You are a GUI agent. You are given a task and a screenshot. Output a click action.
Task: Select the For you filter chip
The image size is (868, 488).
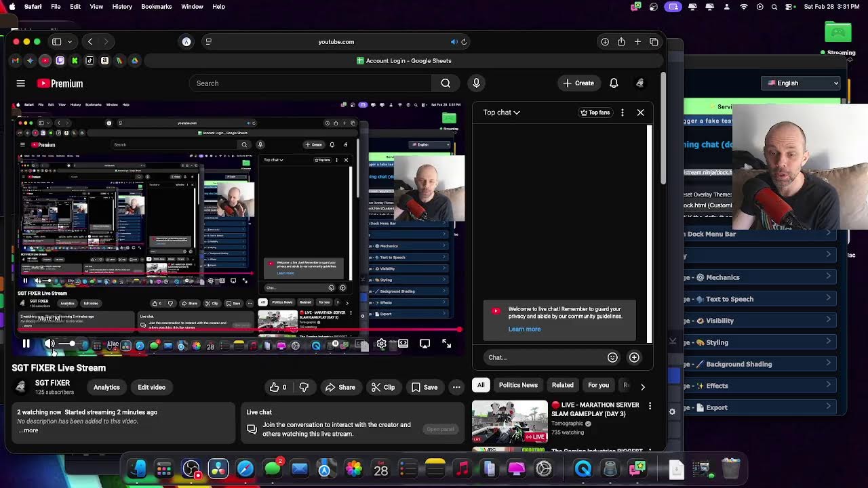[x=598, y=385]
